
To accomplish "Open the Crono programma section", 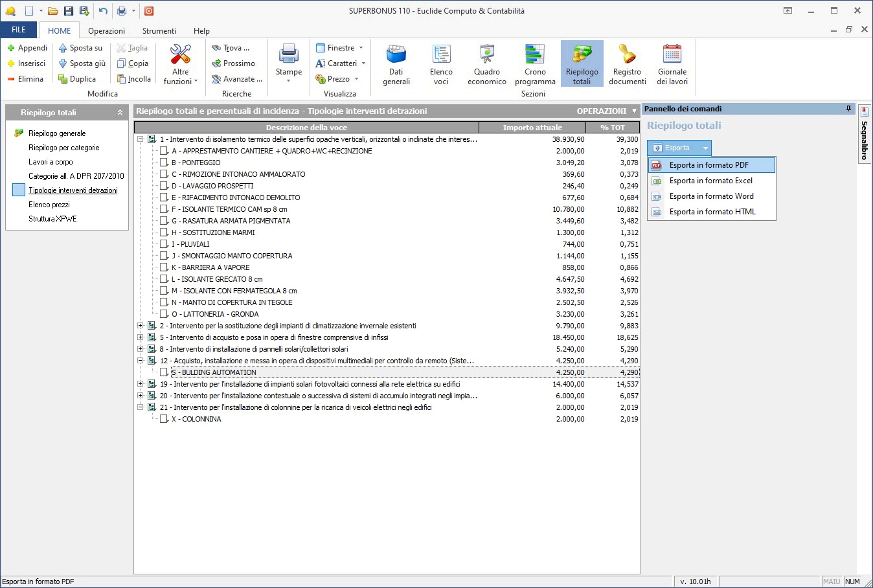I will 535,64.
